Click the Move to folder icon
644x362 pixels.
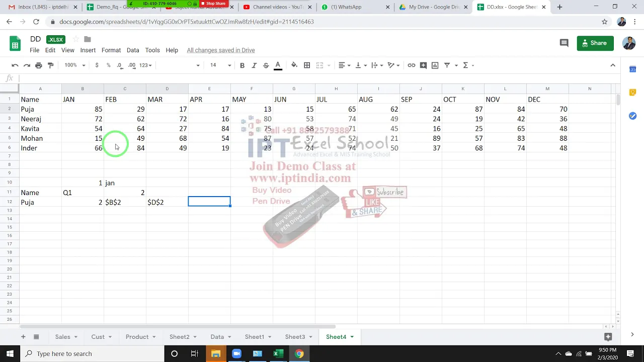[x=88, y=39]
